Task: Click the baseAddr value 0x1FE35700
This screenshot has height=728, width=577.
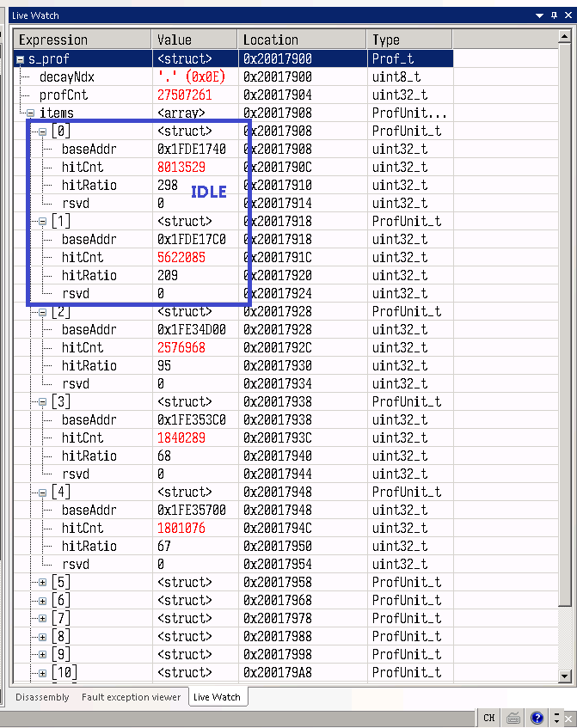Action: coord(192,511)
